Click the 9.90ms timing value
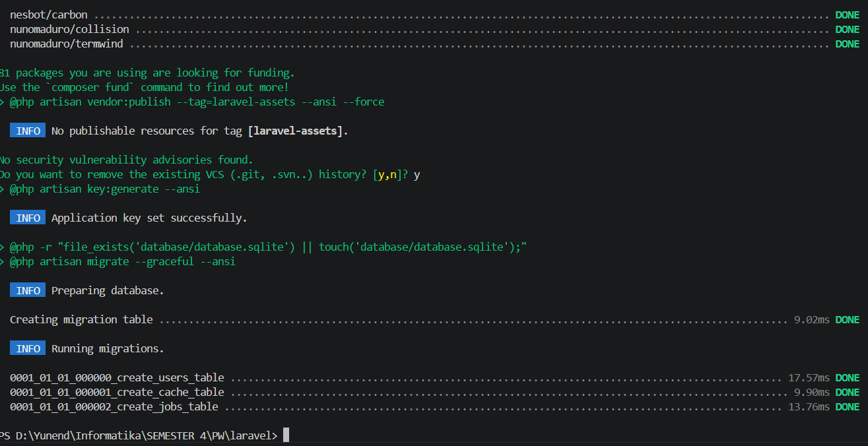 click(812, 393)
